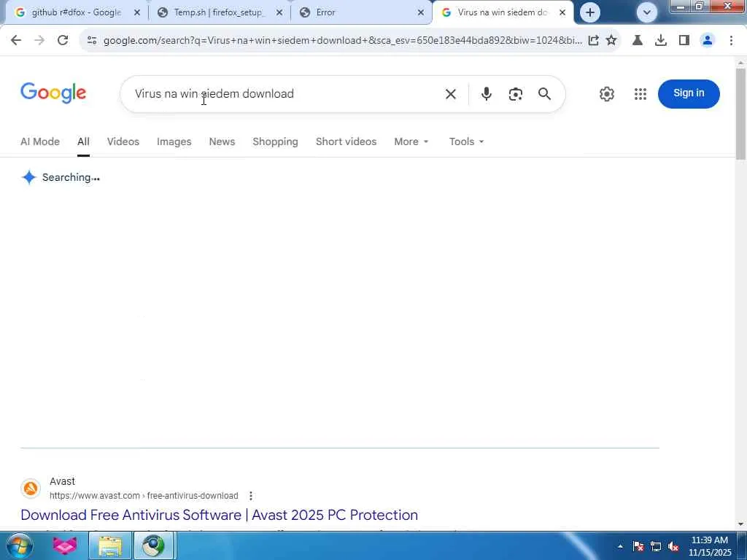Click the browser icon in taskbar
This screenshot has width=747, height=560.
(x=153, y=545)
